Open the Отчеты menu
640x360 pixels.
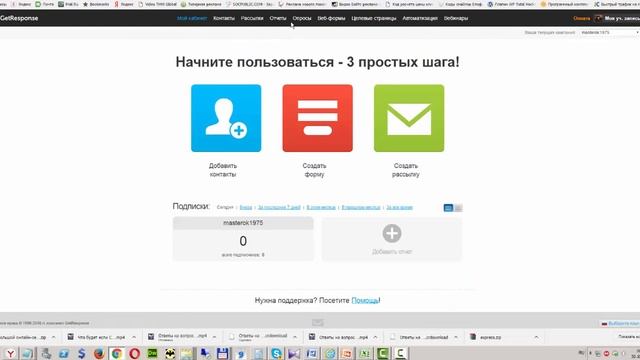point(278,18)
